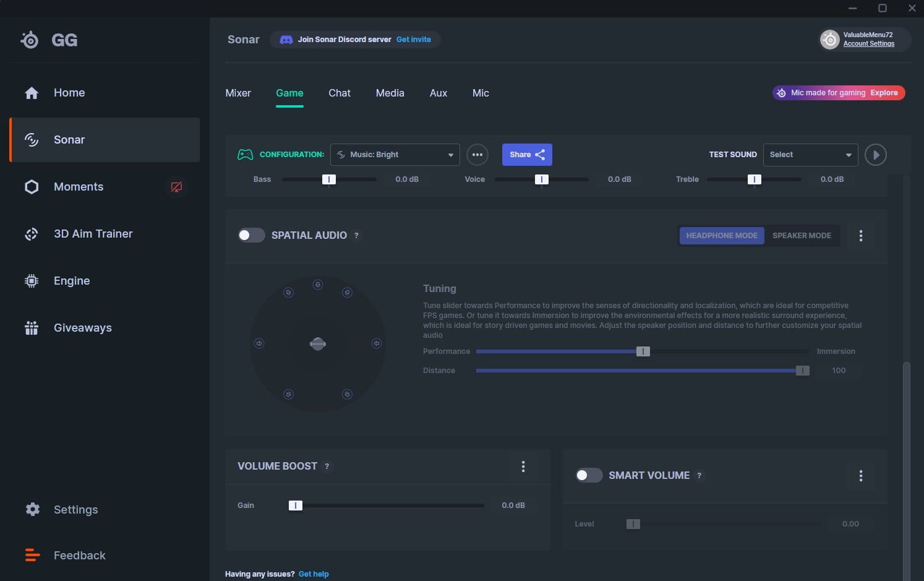Switch to Speaker Mode

[x=802, y=236]
